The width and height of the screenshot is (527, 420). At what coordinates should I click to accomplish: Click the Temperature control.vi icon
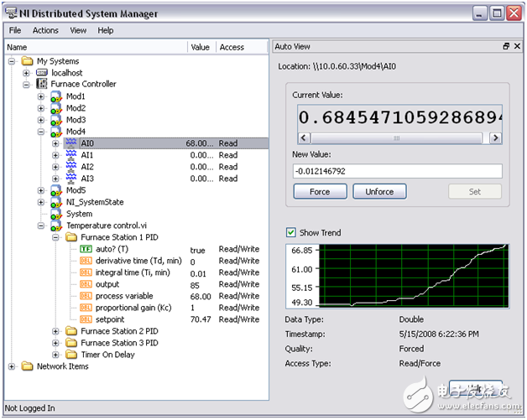(x=57, y=226)
